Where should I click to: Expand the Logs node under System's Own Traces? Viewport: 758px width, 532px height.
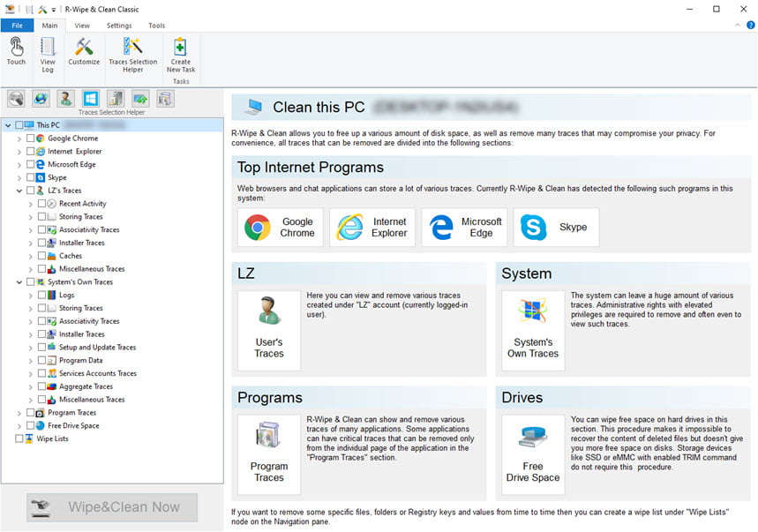coord(31,296)
